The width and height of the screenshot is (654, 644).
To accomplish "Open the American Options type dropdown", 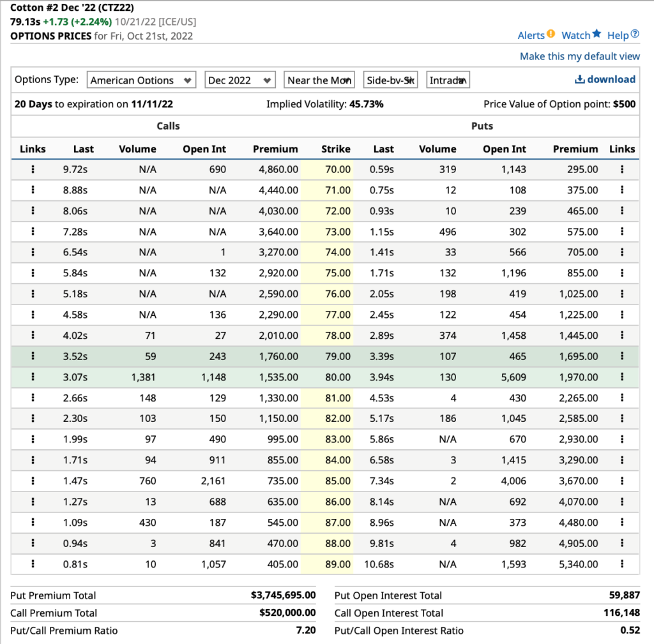I will click(x=141, y=80).
